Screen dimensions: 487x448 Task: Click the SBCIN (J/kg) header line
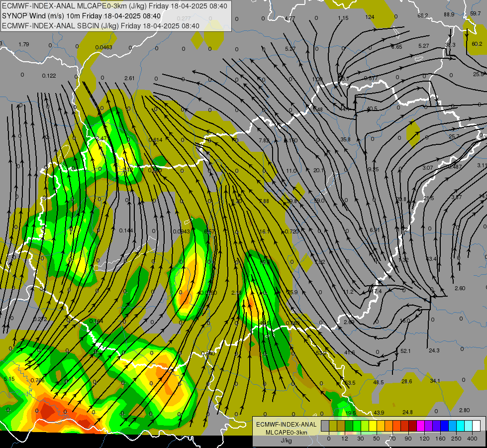point(100,26)
